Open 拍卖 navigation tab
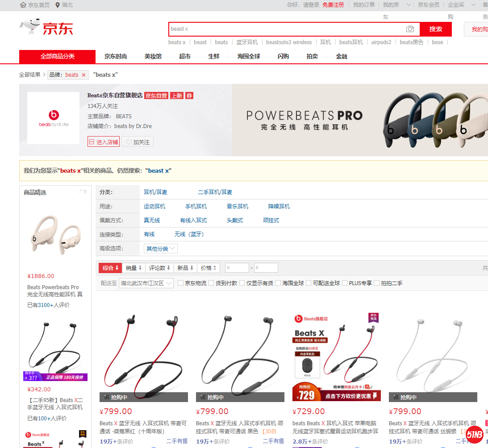Viewport: 488px width, 448px height. tap(312, 56)
